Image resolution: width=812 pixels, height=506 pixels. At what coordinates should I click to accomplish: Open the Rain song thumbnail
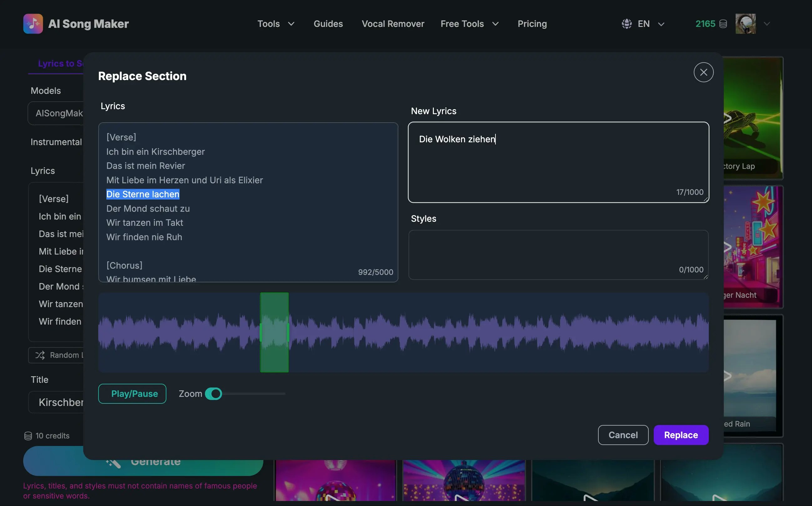[x=753, y=376]
